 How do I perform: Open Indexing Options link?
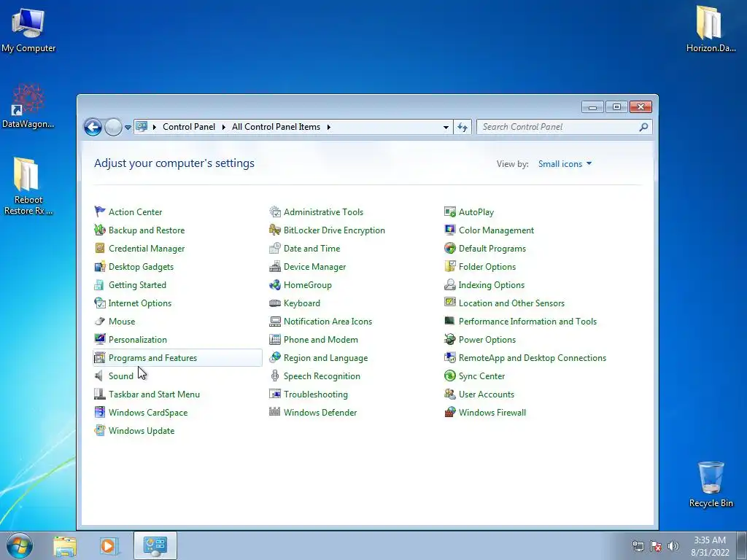491,285
